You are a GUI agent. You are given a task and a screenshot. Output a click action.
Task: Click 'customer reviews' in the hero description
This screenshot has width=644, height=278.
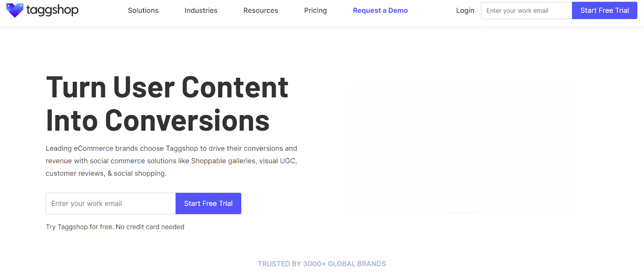click(x=75, y=173)
